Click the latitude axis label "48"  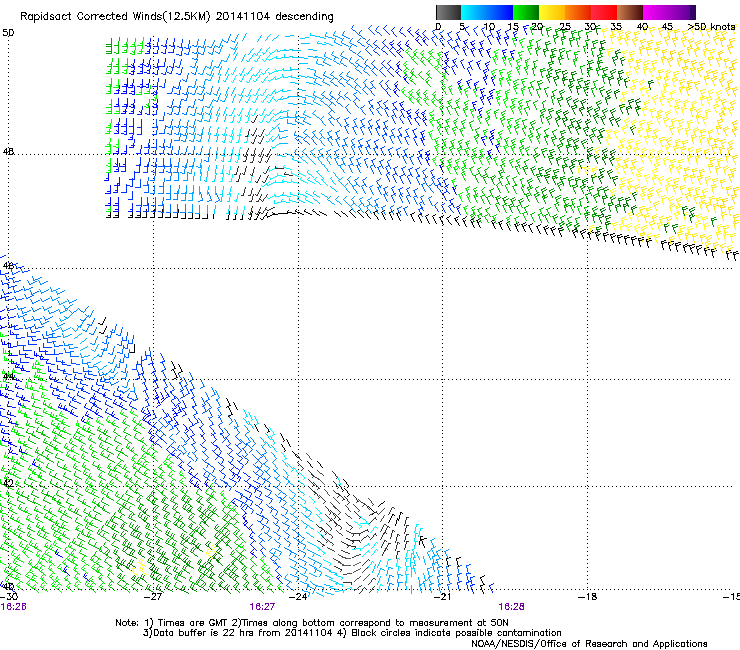(8, 152)
